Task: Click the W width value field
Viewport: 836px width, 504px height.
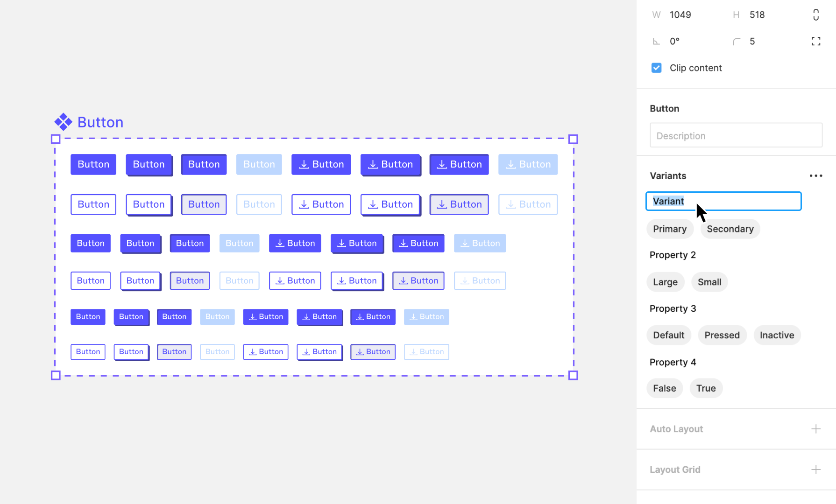Action: click(x=680, y=14)
